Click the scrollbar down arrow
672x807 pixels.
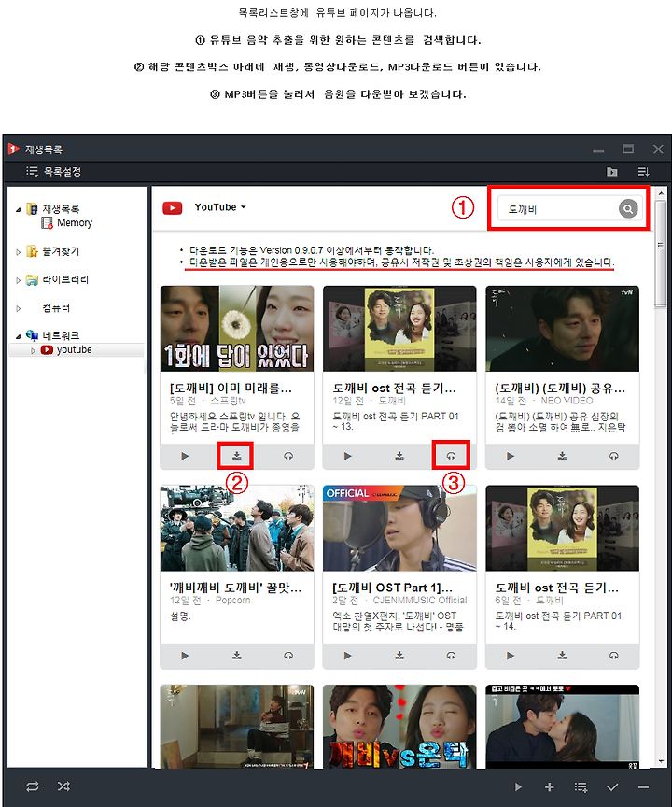(x=661, y=762)
